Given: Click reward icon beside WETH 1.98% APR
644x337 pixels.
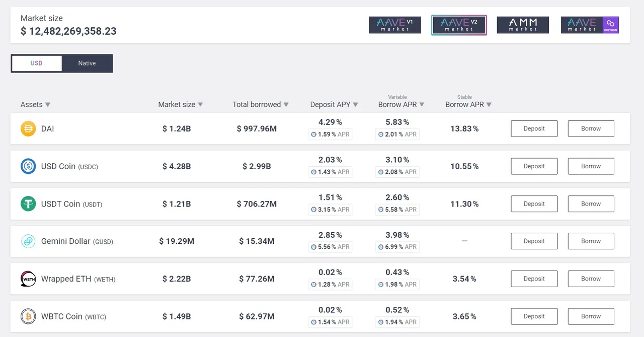Looking at the screenshot, I should coord(381,285).
